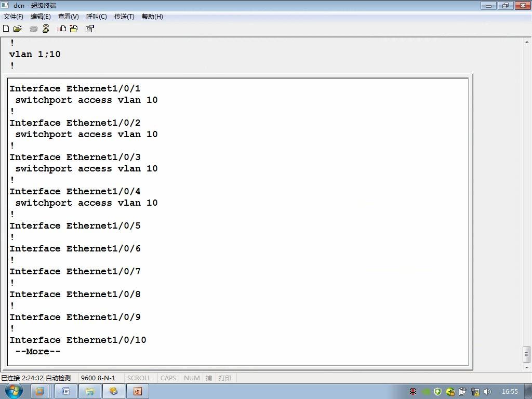Click the green shield tray icon
The height and width of the screenshot is (399, 532).
coord(437,392)
